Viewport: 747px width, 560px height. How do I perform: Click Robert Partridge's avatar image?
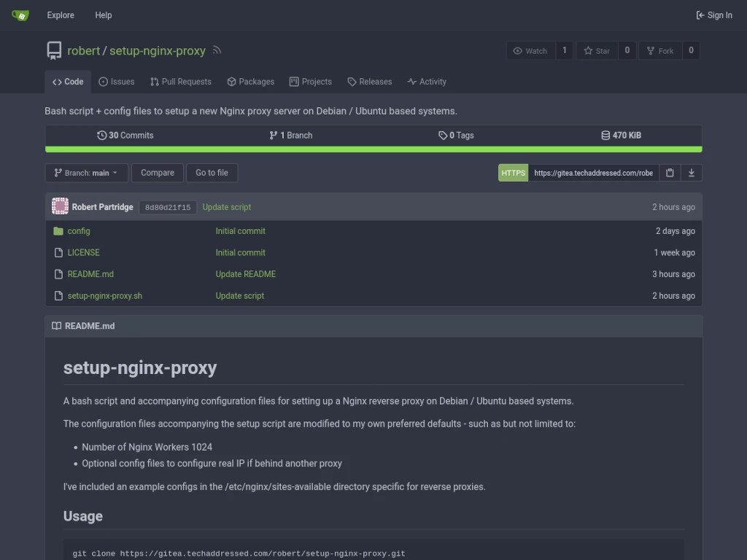60,206
